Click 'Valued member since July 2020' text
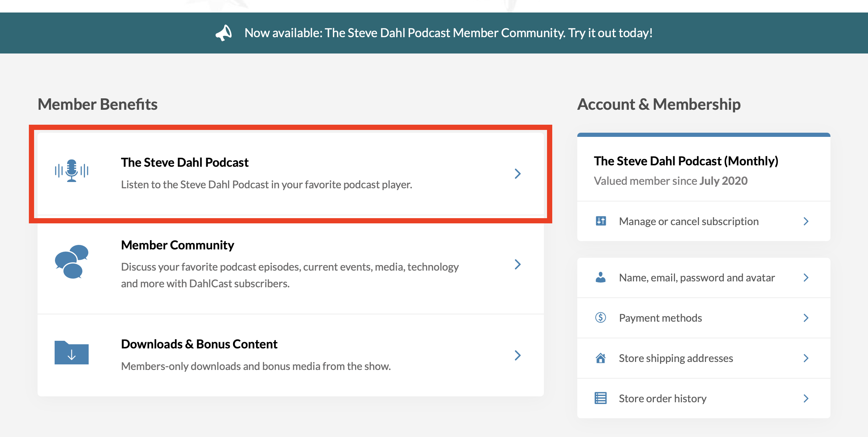This screenshot has width=868, height=437. [670, 181]
